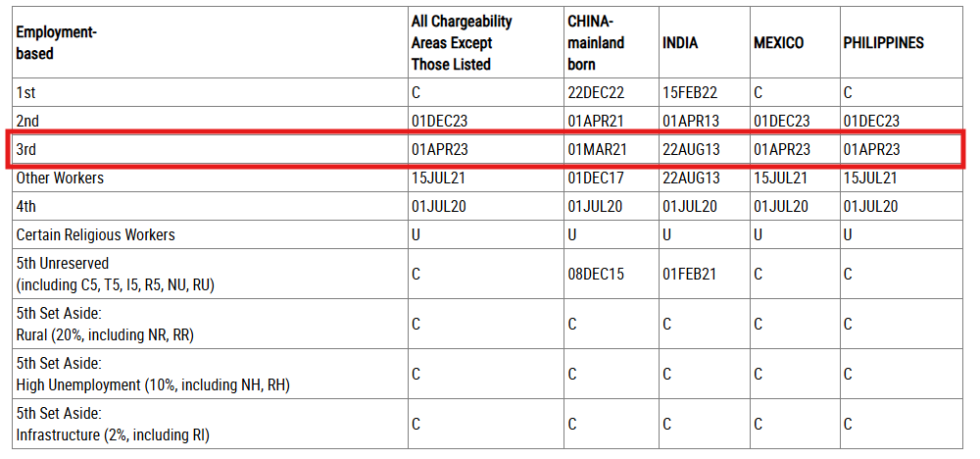Click the "5th Set Aside: High Unemployment" label
Image resolution: width=980 pixels, height=459 pixels.
tap(152, 383)
